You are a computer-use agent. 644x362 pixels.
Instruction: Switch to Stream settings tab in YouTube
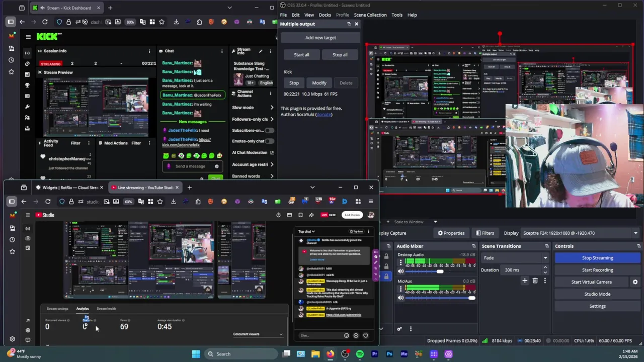(x=57, y=309)
